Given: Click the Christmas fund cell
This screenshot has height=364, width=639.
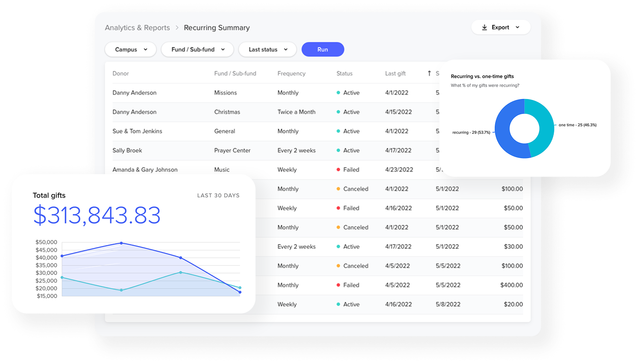Looking at the screenshot, I should (x=227, y=112).
